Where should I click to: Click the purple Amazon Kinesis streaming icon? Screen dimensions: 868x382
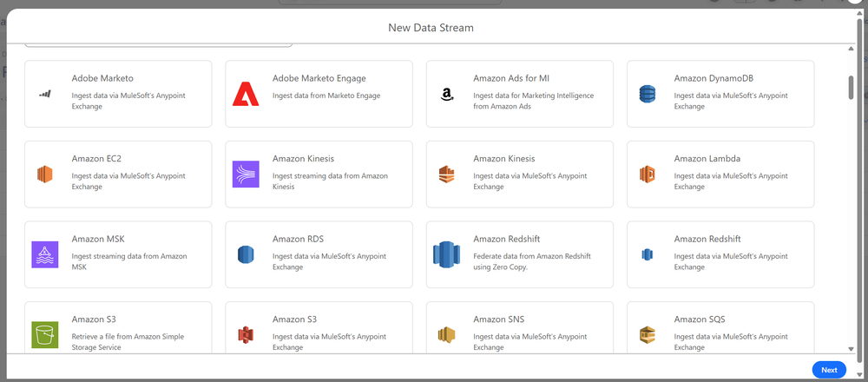click(246, 175)
